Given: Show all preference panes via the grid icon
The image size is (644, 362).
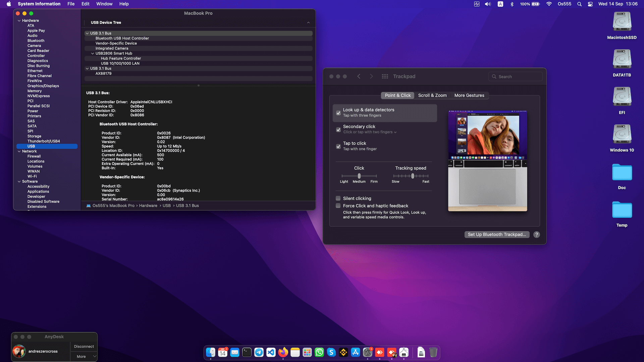Looking at the screenshot, I should 385,76.
